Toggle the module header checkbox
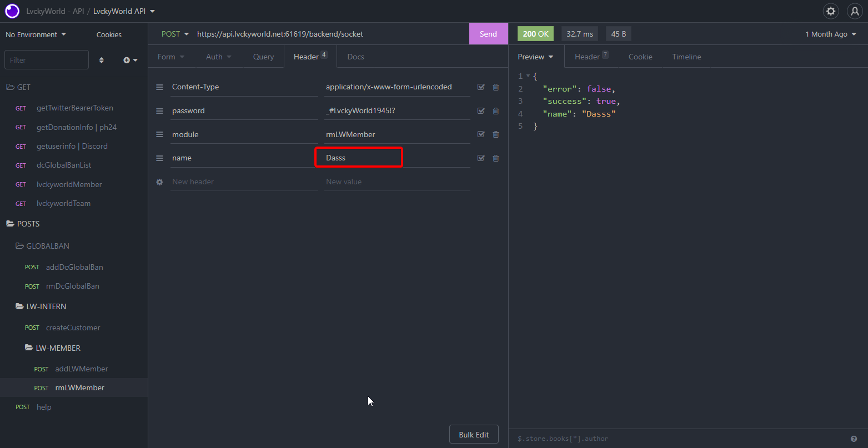 tap(481, 134)
